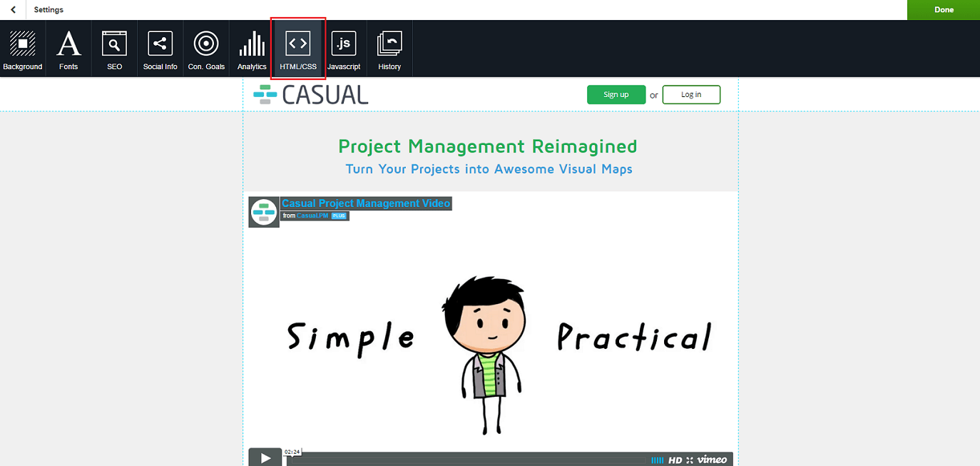Viewport: 980px width, 466px height.
Task: Open the SEO settings
Action: [x=114, y=49]
